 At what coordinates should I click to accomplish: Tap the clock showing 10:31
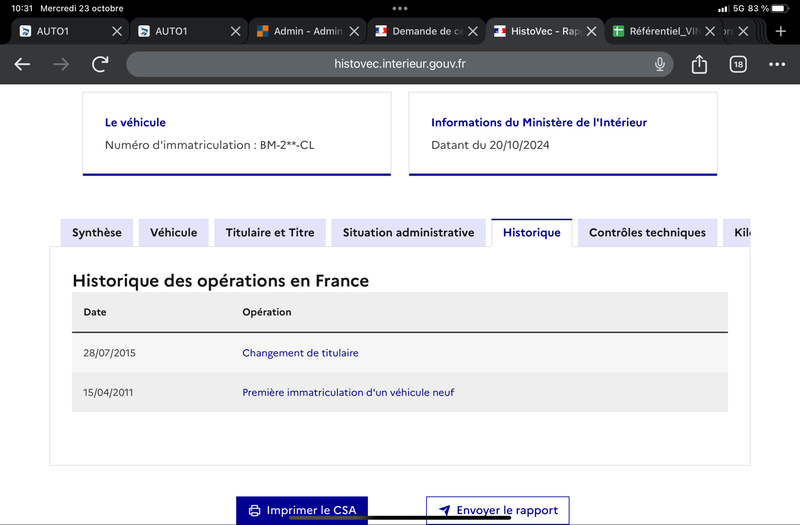(x=22, y=8)
